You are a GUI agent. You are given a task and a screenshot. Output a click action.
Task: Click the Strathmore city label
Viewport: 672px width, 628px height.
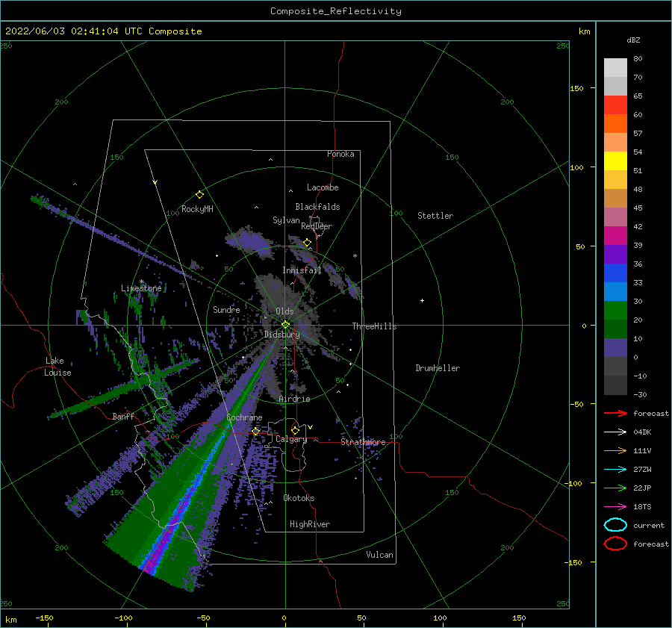point(363,442)
